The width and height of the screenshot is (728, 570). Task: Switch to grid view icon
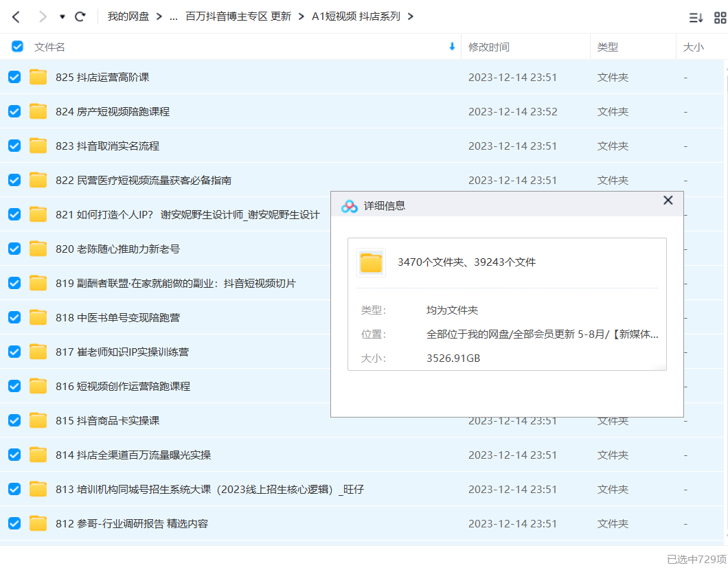pyautogui.click(x=720, y=18)
